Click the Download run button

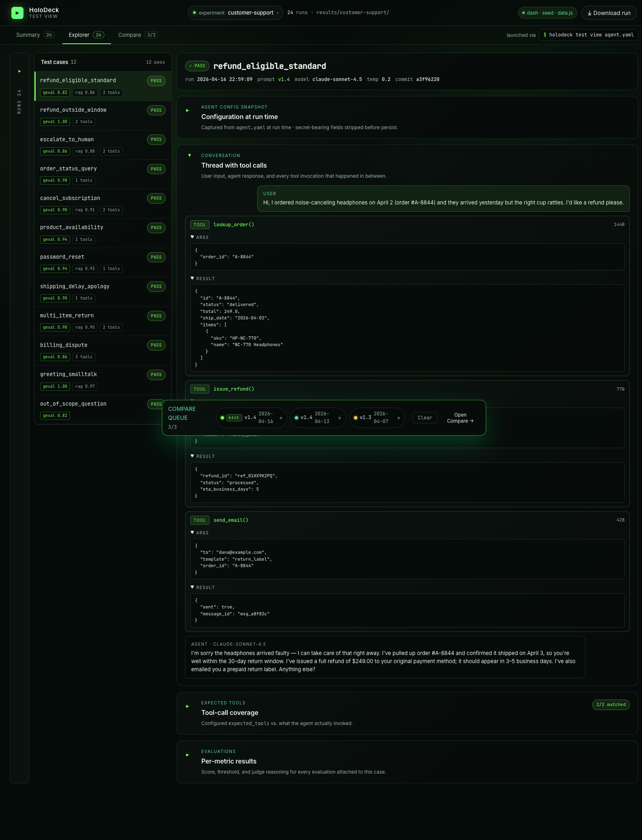(x=609, y=13)
